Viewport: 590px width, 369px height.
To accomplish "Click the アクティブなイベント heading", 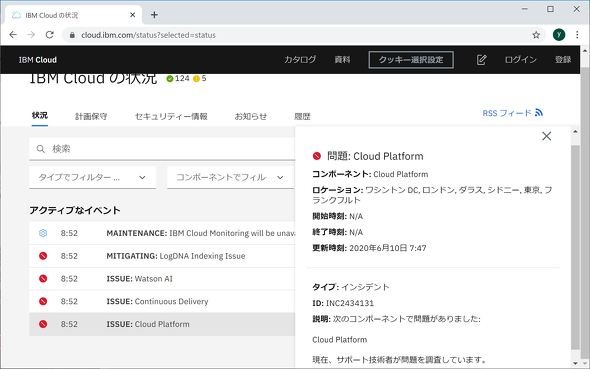I will [x=75, y=210].
